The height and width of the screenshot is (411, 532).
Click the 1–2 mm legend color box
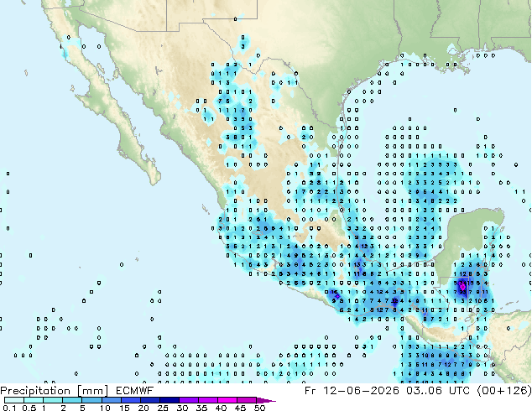53,400
